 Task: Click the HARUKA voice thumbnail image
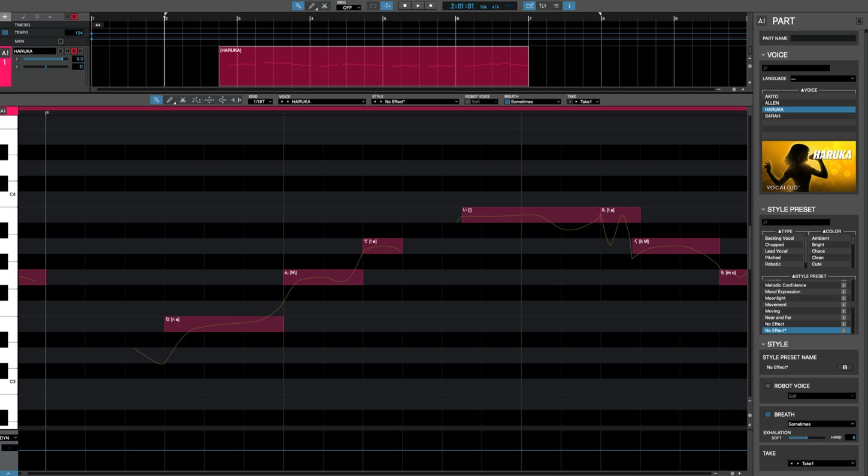click(809, 167)
